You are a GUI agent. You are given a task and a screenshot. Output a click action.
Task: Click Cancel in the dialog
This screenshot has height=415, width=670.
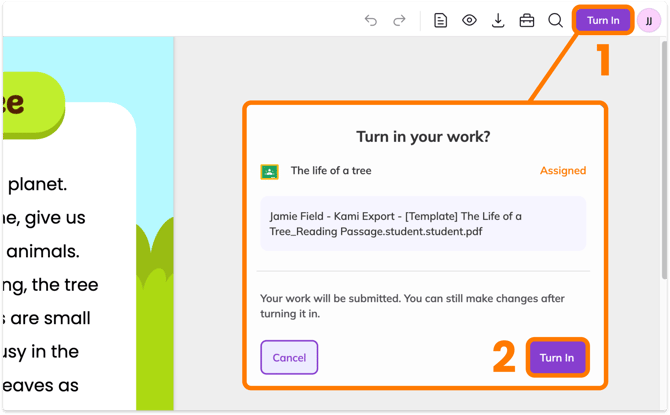pos(289,357)
